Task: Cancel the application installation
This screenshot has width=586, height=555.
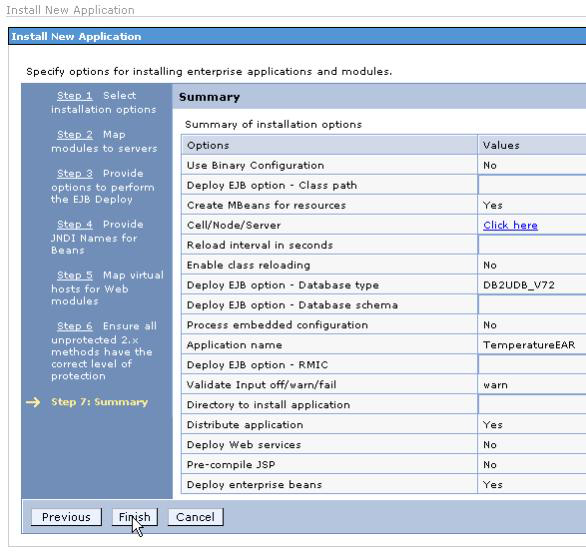Action: point(195,517)
